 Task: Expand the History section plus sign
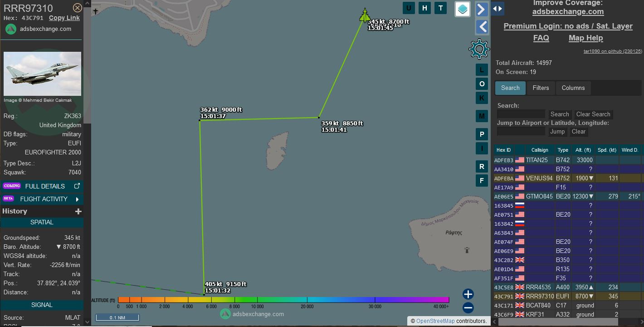[78, 211]
